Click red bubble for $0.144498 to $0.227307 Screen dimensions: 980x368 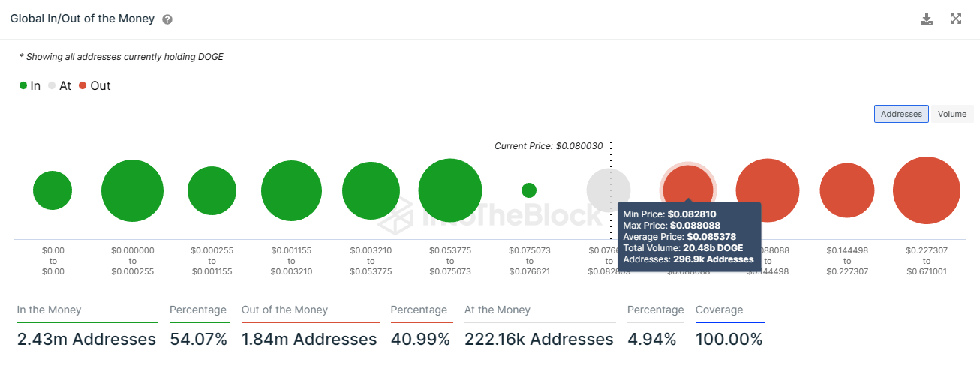[x=847, y=190]
